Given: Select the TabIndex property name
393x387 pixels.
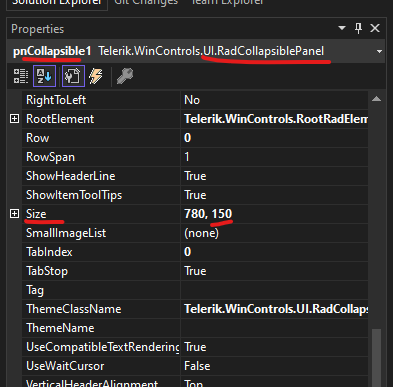Looking at the screenshot, I should pos(49,252).
